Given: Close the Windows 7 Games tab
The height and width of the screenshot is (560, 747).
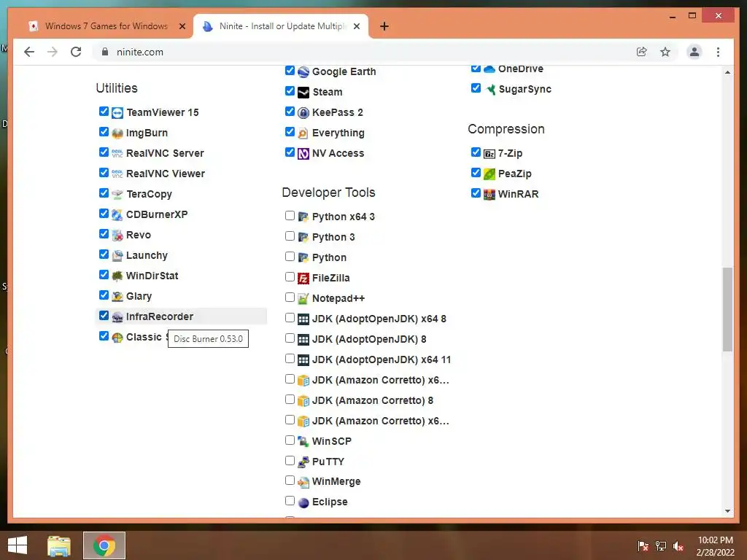Looking at the screenshot, I should 182,27.
